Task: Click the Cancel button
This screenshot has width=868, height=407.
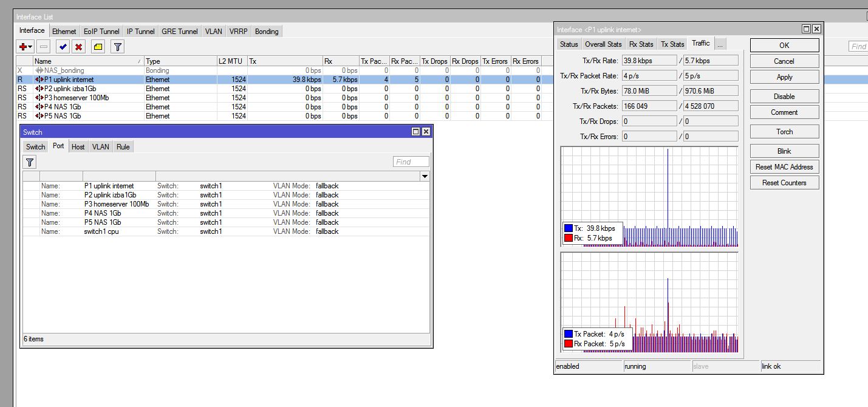Action: pos(784,61)
